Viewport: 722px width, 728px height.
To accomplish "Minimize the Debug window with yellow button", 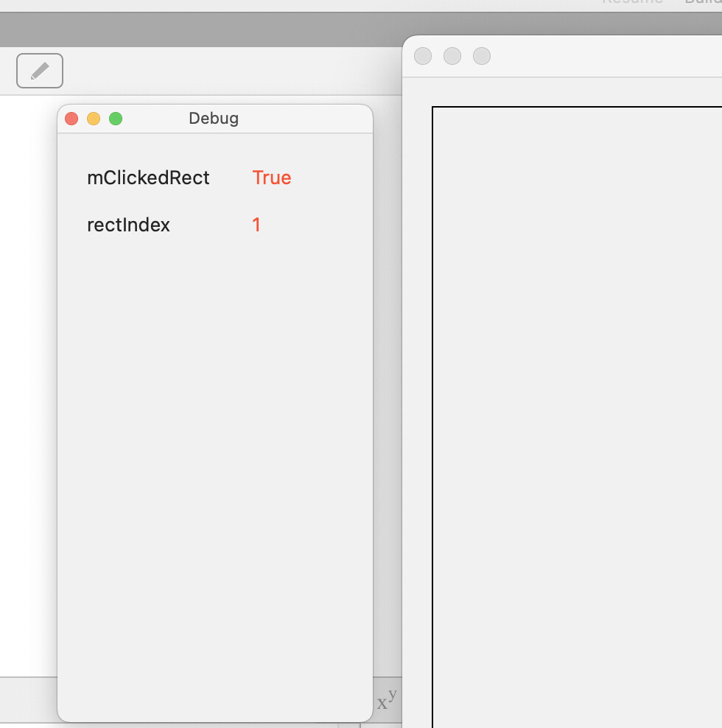I will tap(94, 119).
